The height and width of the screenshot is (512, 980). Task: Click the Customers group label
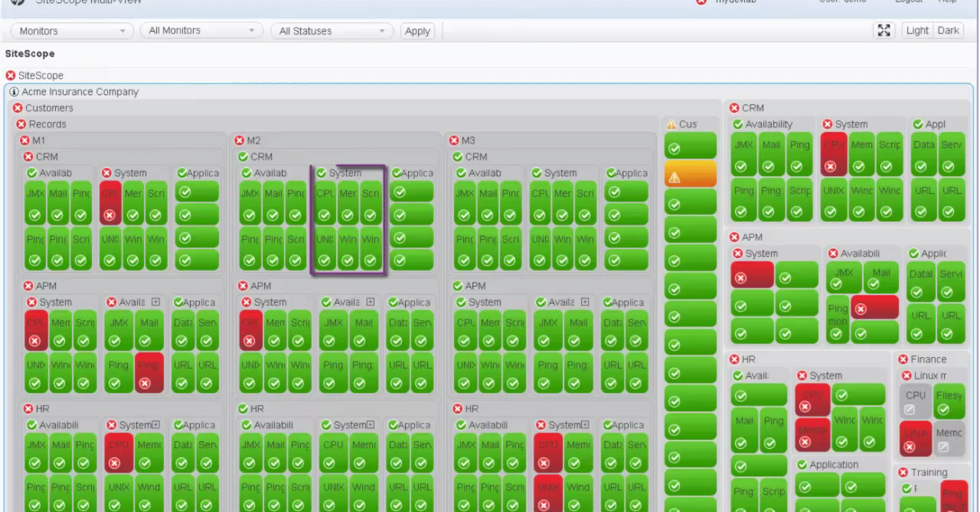point(49,108)
